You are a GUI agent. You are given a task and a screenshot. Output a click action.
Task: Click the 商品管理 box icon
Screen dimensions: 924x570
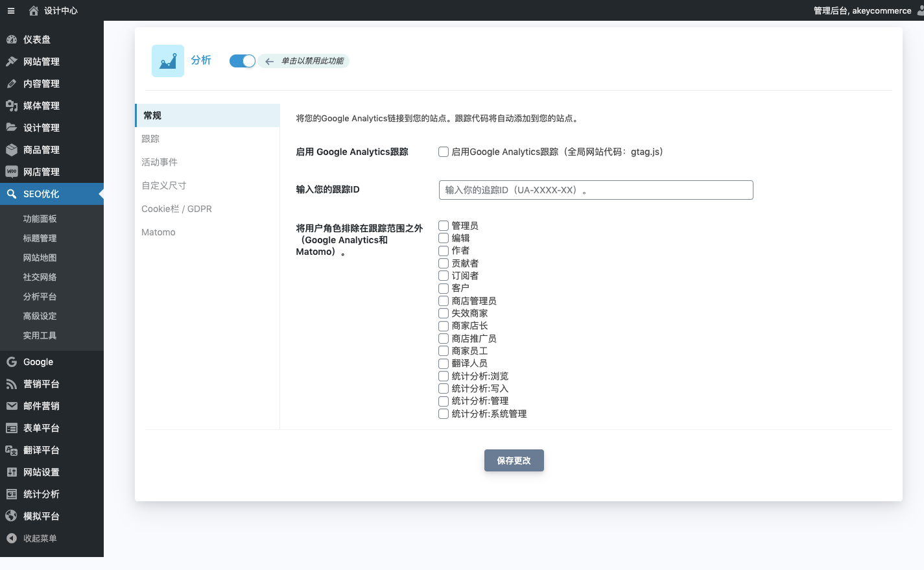12,150
